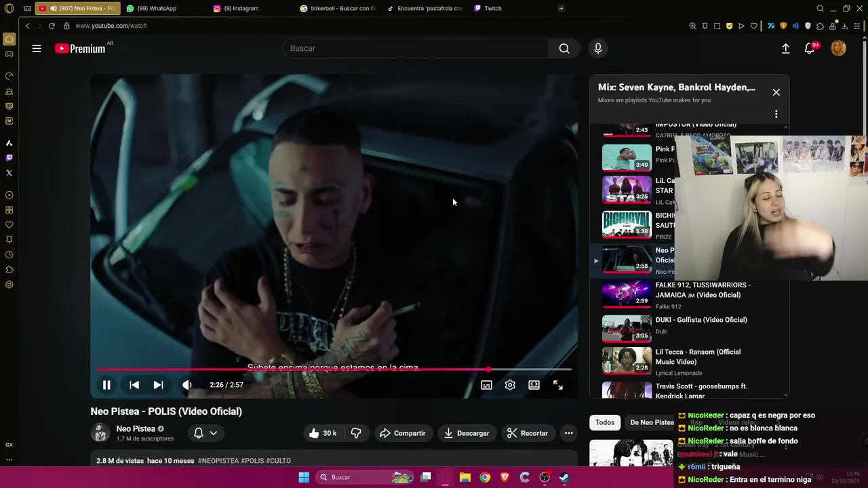This screenshot has width=868, height=488.
Task: Focus the Buscar search field on YouTube
Action: [x=415, y=48]
